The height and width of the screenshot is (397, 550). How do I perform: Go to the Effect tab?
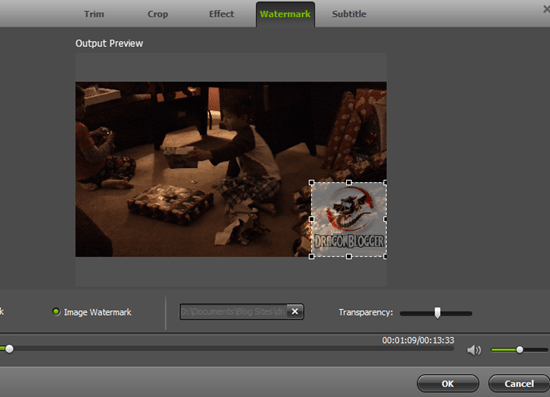click(x=221, y=14)
